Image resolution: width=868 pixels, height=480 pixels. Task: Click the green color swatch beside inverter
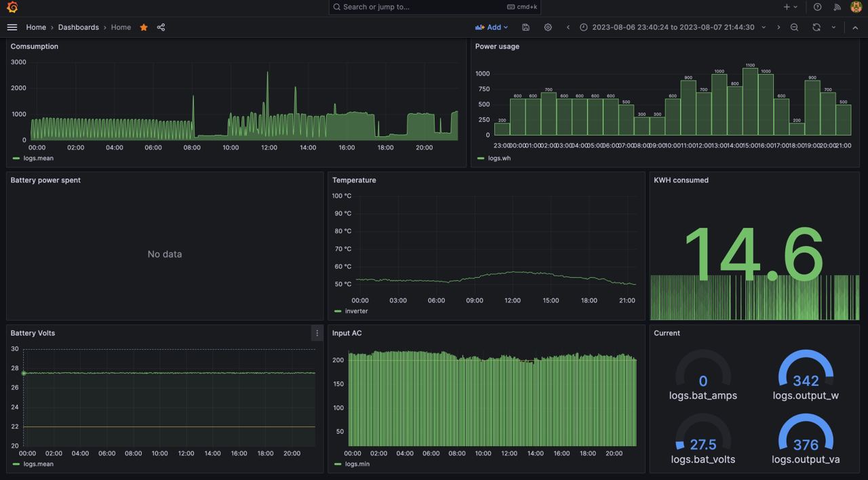pyautogui.click(x=338, y=312)
